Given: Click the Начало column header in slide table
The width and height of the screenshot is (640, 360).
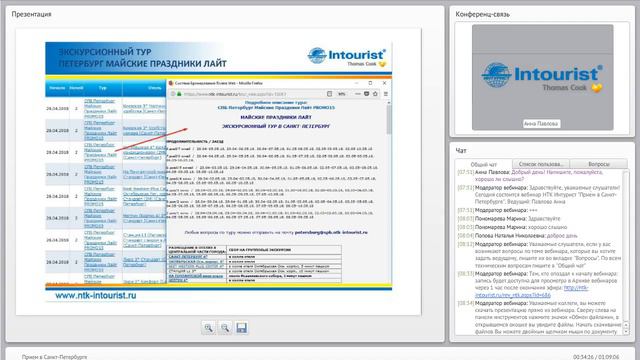Looking at the screenshot, I should tap(57, 88).
